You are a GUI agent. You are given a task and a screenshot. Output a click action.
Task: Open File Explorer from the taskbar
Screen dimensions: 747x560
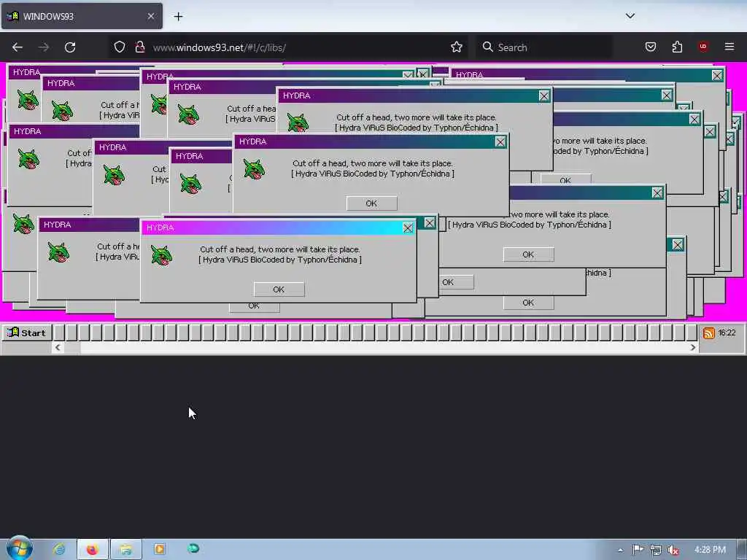125,549
